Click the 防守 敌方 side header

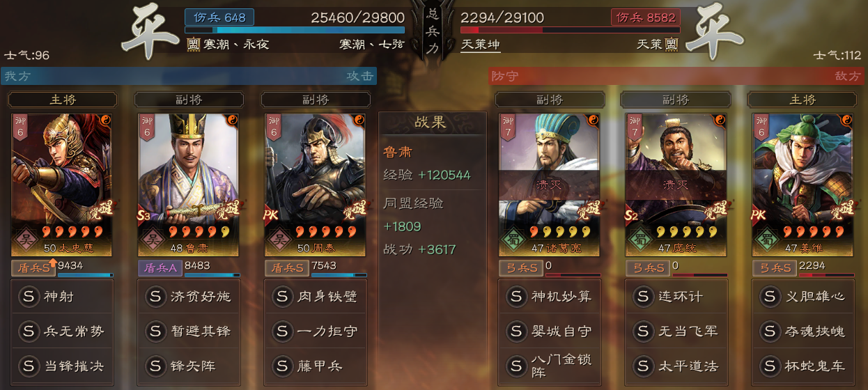[676, 76]
